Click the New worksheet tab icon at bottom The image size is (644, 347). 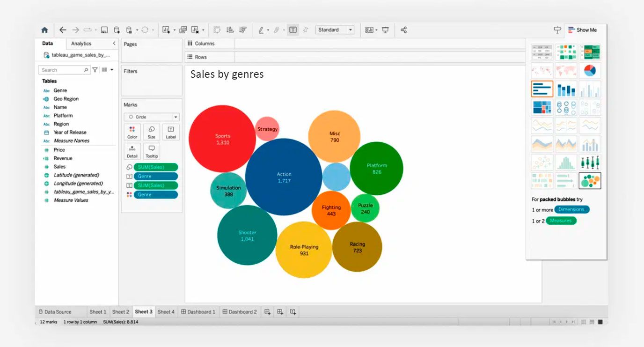267,312
